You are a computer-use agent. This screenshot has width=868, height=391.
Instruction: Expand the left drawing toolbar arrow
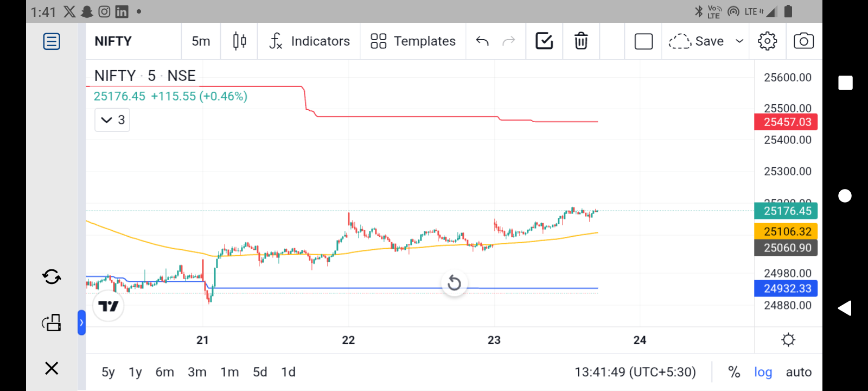[81, 323]
